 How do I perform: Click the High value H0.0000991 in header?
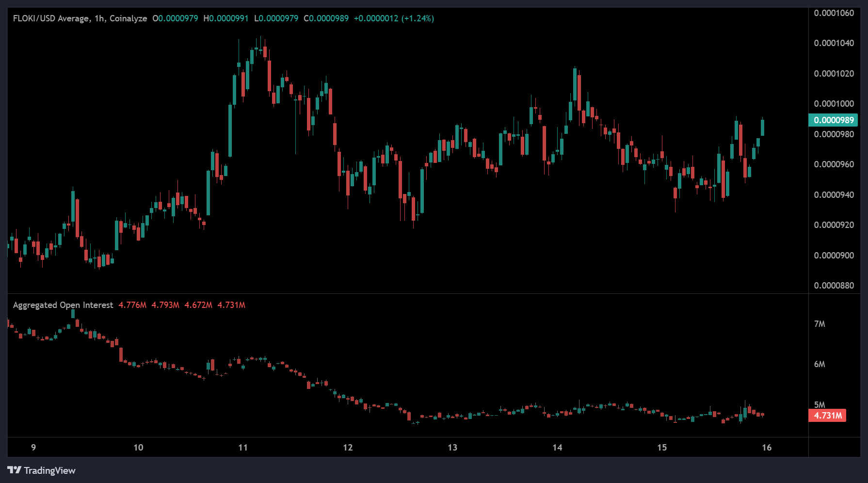pyautogui.click(x=226, y=18)
